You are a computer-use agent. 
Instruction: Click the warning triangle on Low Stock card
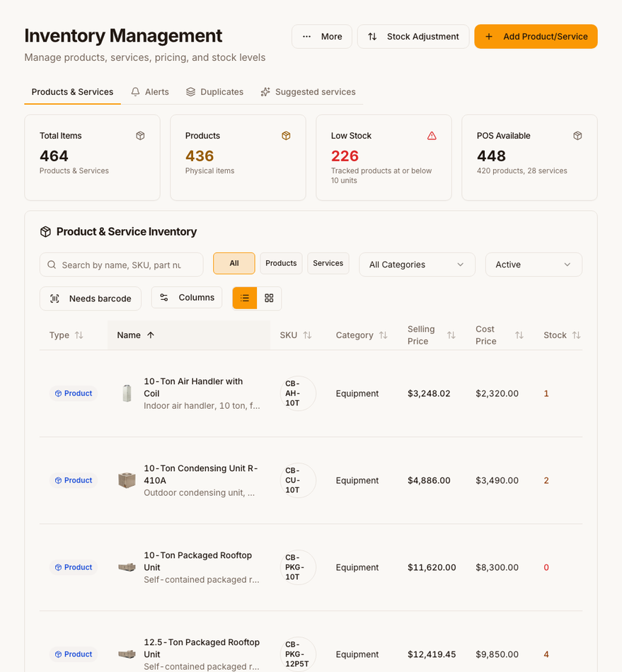tap(432, 136)
